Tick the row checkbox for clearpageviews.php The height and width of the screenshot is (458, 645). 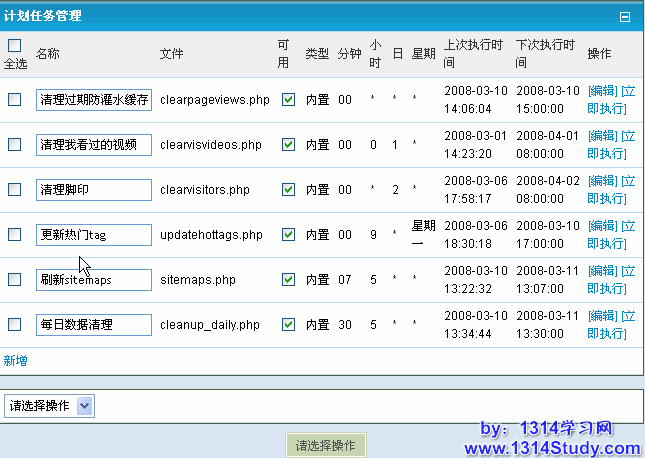coord(14,100)
